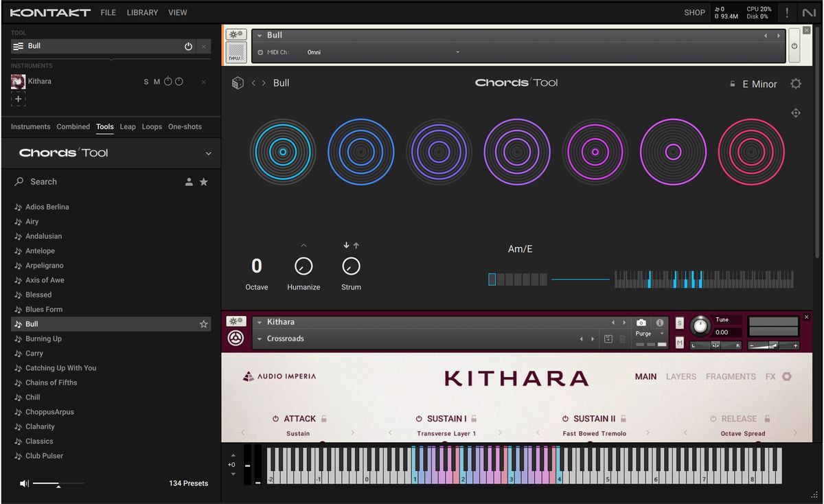824x504 pixels.
Task: Open the instrument info icon beside the camera
Action: (659, 322)
